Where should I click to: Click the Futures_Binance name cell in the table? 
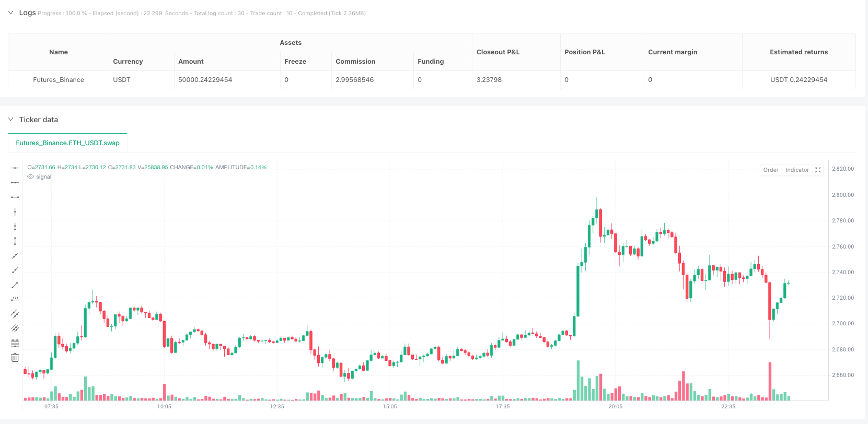pos(59,80)
